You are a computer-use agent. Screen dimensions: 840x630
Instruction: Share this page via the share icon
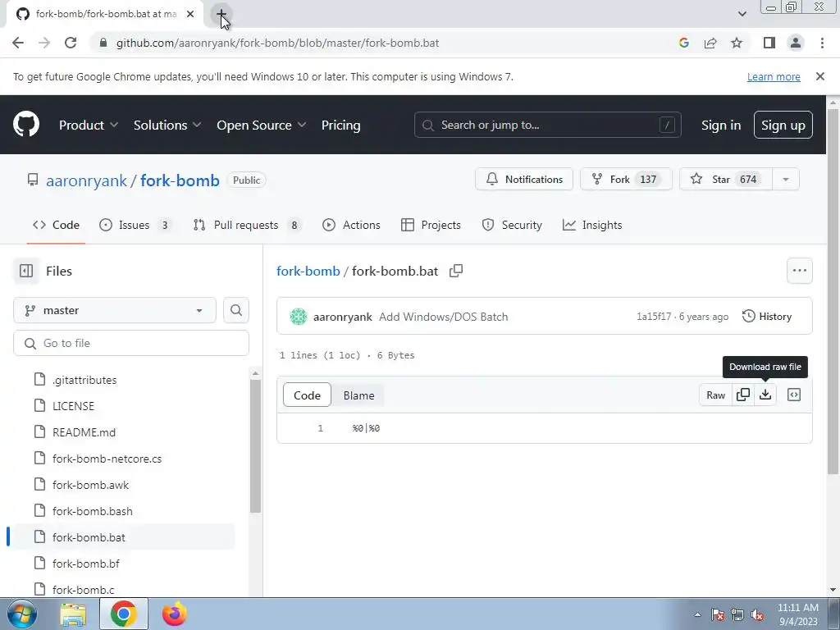tap(710, 43)
